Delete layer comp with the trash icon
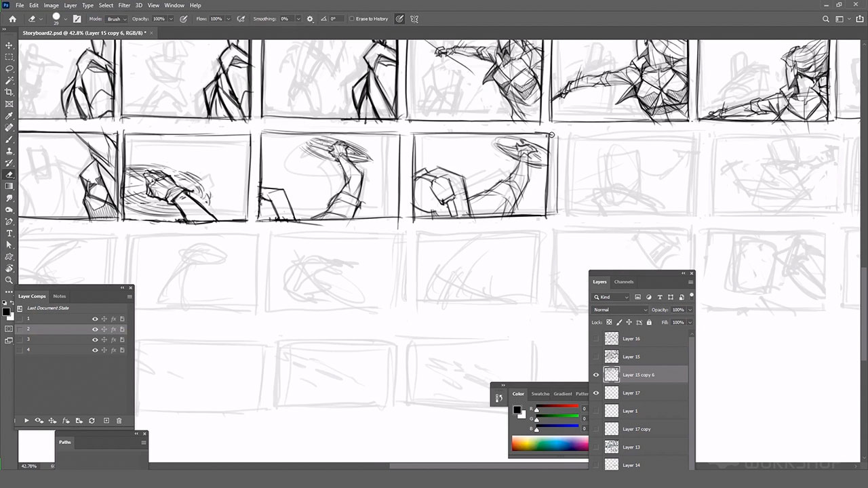The image size is (868, 488). click(119, 421)
